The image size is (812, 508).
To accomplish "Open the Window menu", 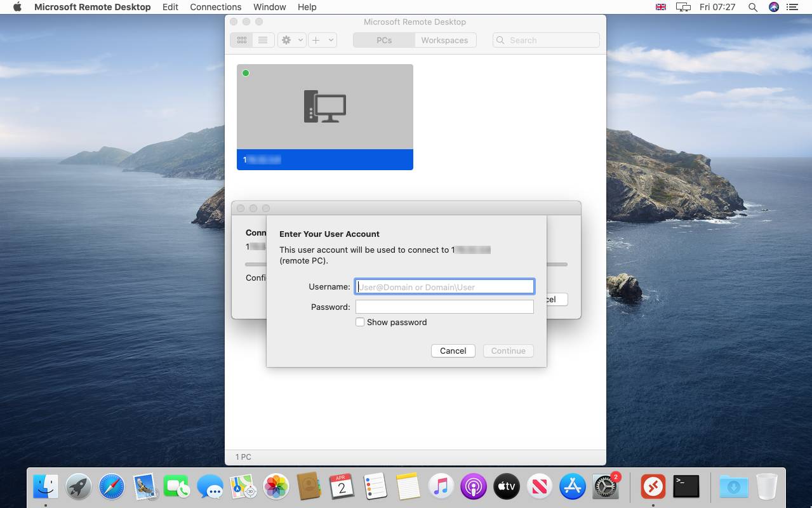I will (x=270, y=7).
